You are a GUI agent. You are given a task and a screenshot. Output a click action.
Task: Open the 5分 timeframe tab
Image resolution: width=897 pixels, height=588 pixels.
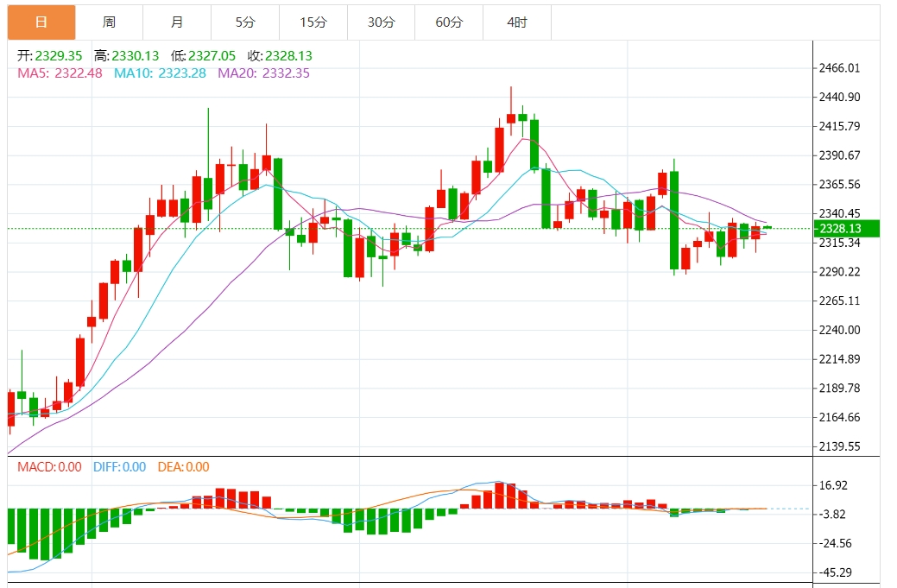coord(245,22)
